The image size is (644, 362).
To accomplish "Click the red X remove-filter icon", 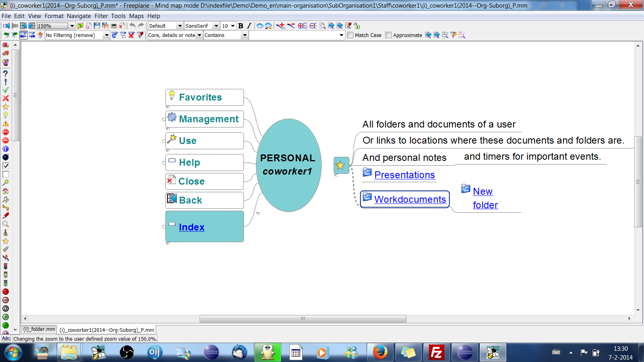I will [131, 35].
